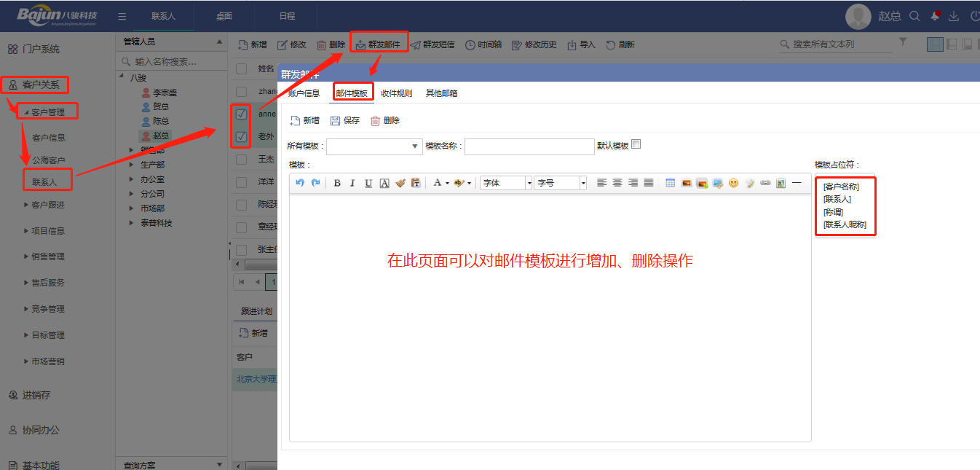Click the bold formatting icon in editor

point(337,183)
